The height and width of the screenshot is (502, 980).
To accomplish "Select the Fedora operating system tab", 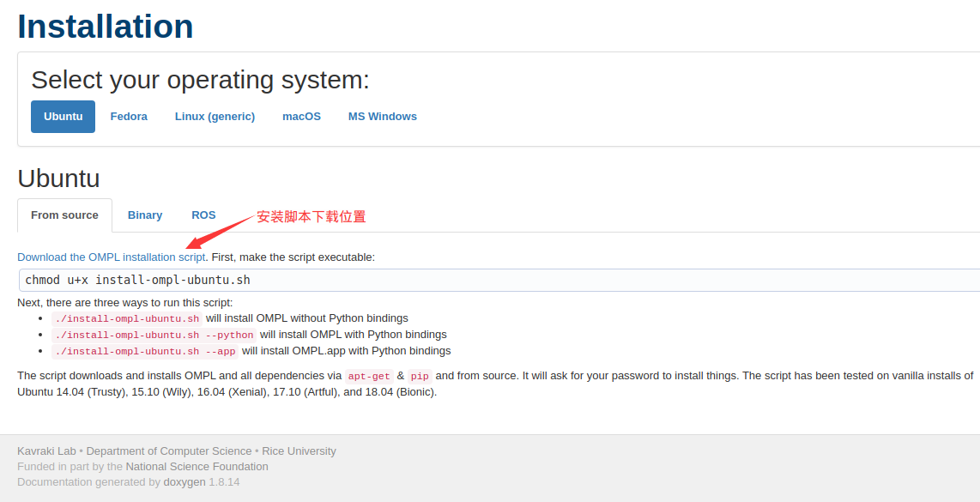I will click(x=128, y=116).
